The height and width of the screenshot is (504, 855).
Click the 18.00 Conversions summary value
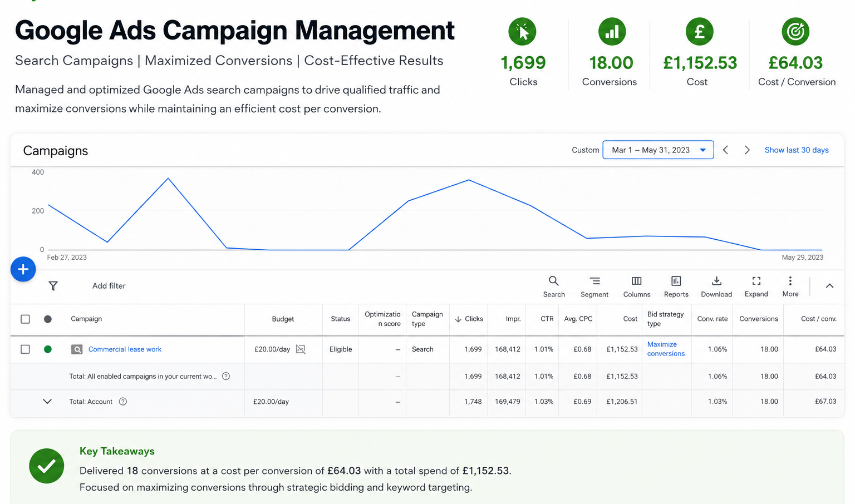pos(611,63)
